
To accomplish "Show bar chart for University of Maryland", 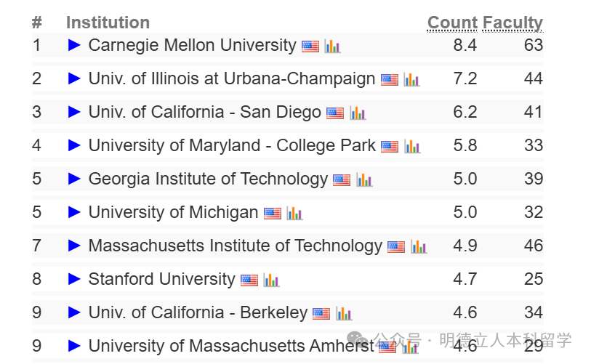I will [412, 146].
